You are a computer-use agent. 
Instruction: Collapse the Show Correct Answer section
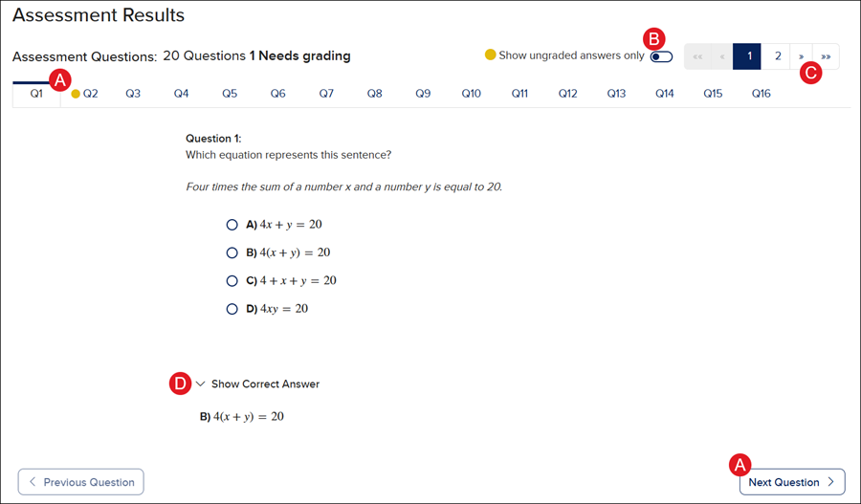(201, 383)
